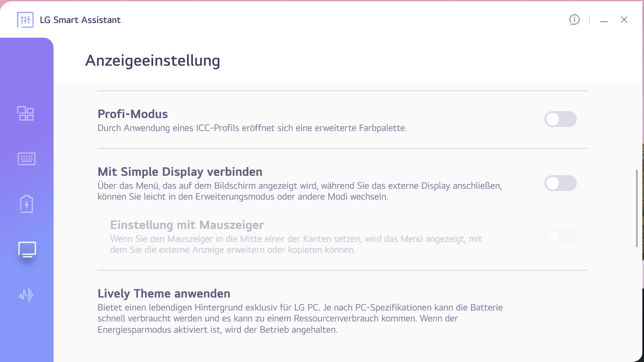Select the Mit Simple Display verbinden heading
The height and width of the screenshot is (362, 644).
coord(180,172)
